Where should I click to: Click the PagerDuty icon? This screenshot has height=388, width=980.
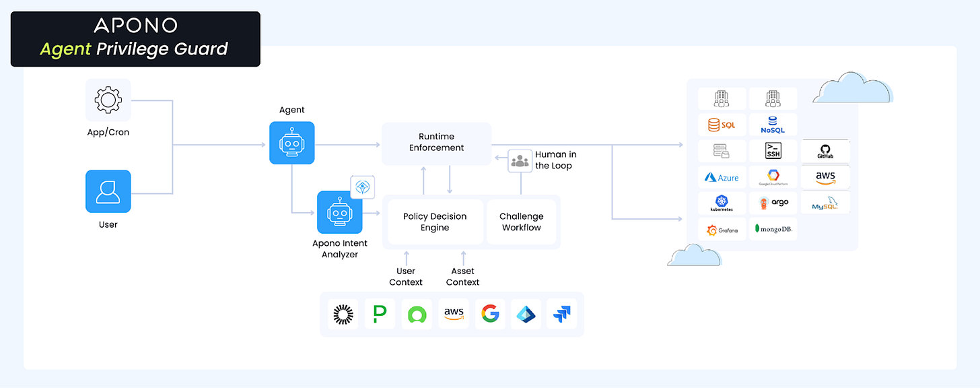tap(380, 314)
